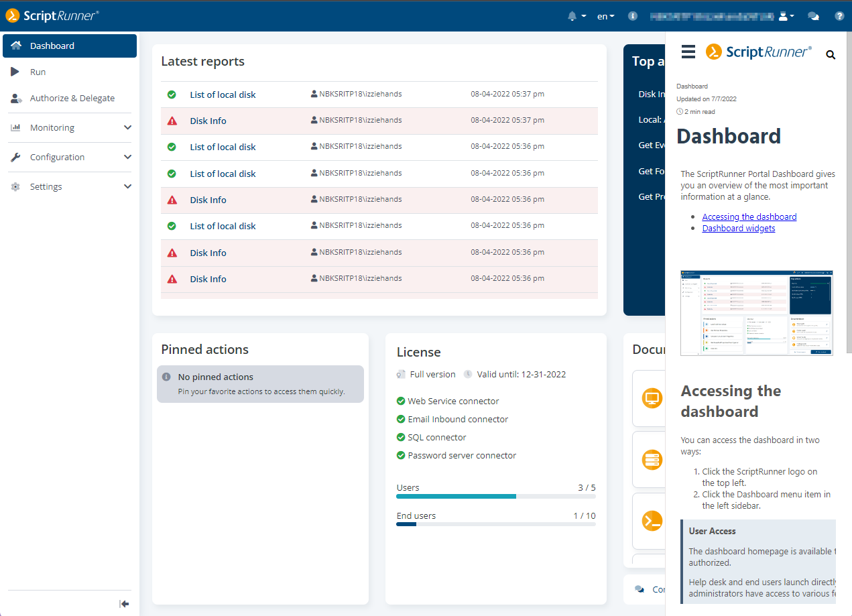The image size is (852, 616).
Task: Select Run in the left sidebar
Action: (38, 72)
